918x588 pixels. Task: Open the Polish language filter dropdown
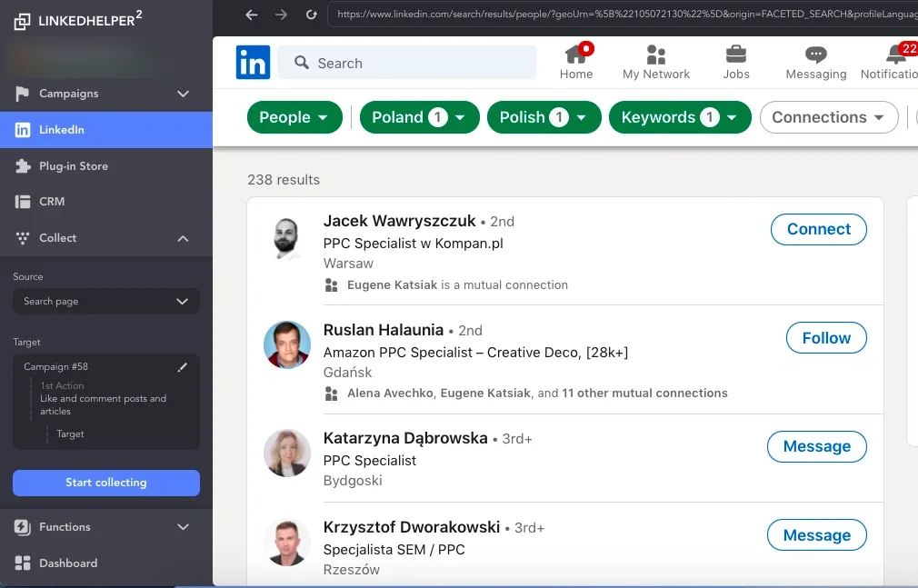point(544,117)
